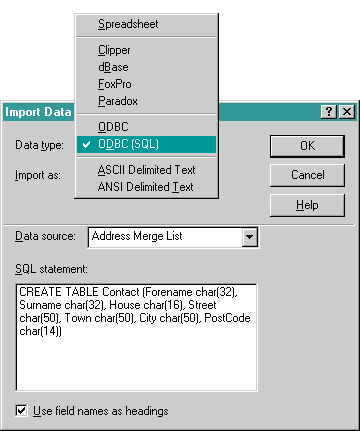This screenshot has height=431, width=360.
Task: Choose ANSI Delimited Text
Action: (x=146, y=187)
